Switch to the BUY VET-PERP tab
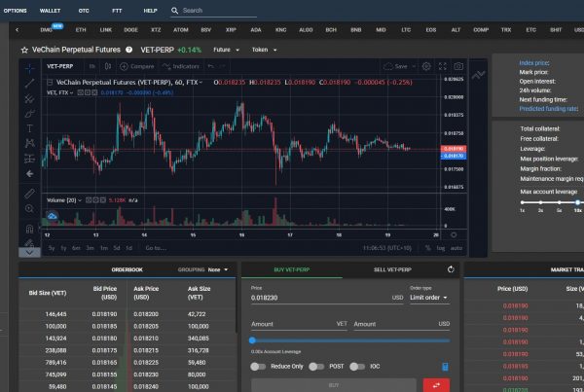The height and width of the screenshot is (392, 584). [x=292, y=269]
